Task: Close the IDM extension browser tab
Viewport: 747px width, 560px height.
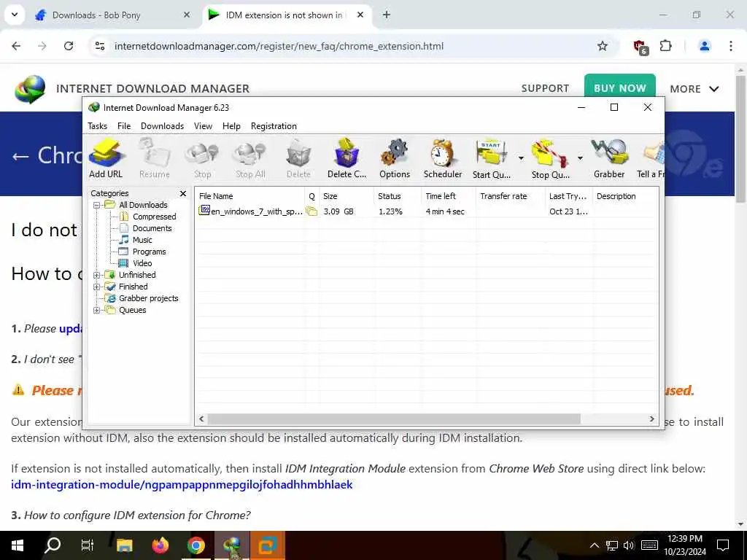Action: tap(360, 15)
